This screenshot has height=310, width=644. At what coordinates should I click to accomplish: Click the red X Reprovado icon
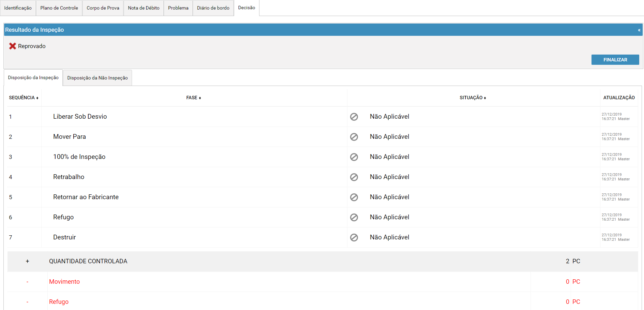13,46
